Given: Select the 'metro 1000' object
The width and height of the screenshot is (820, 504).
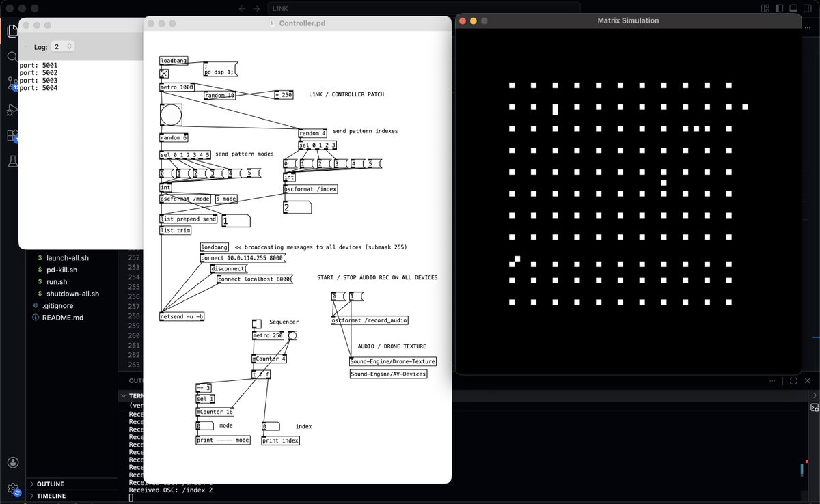Looking at the screenshot, I should point(178,87).
